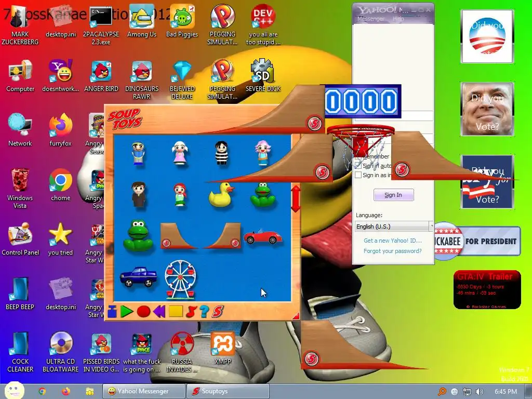Open the furryfox desktop icon
The height and width of the screenshot is (399, 532).
click(x=61, y=130)
